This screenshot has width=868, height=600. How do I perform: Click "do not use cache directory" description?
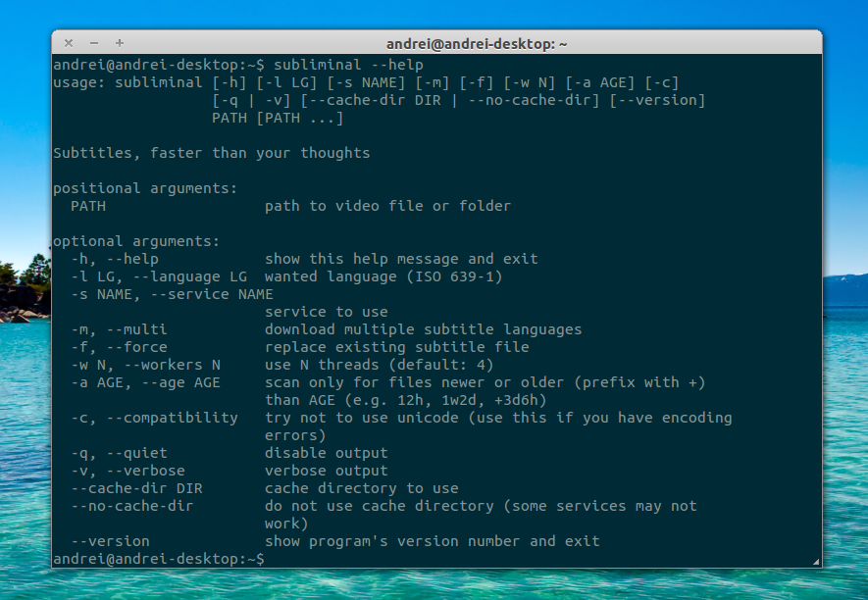(380, 507)
